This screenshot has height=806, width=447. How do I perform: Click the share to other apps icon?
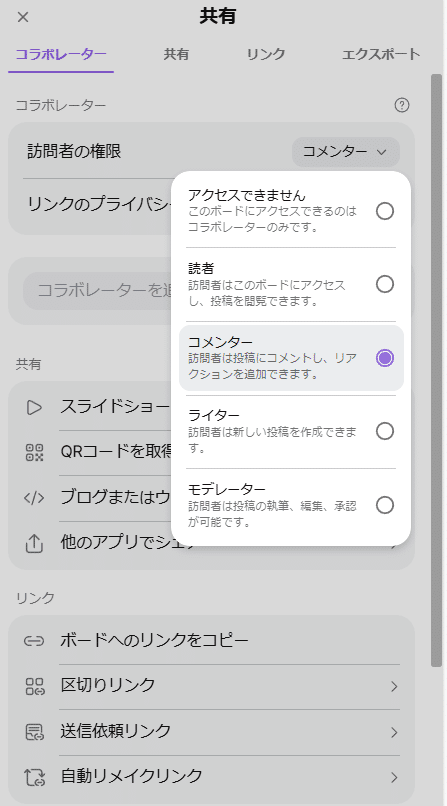[x=34, y=543]
